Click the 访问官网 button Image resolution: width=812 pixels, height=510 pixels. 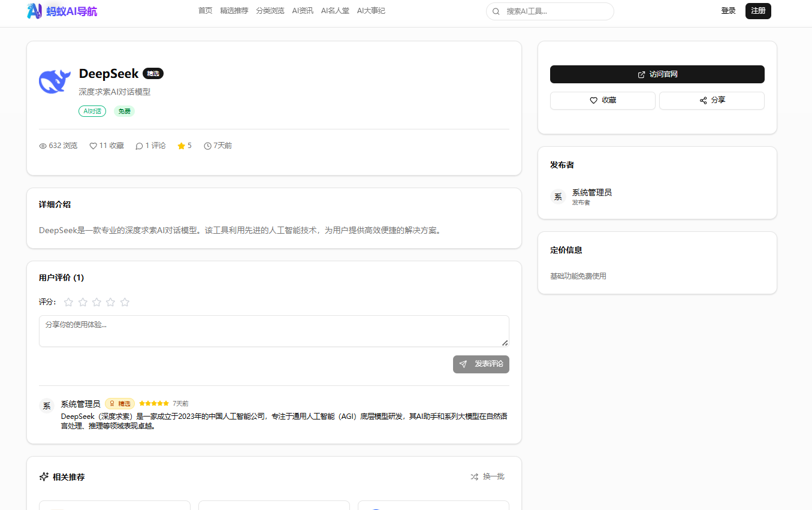pyautogui.click(x=657, y=74)
